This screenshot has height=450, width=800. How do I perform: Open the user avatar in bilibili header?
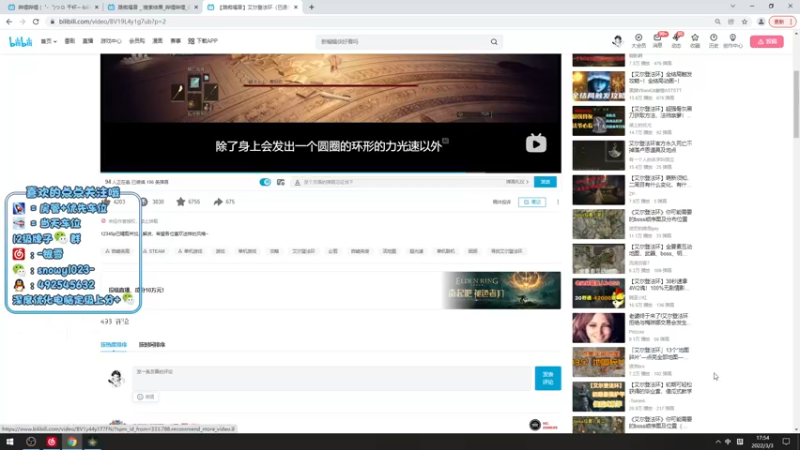click(x=617, y=41)
